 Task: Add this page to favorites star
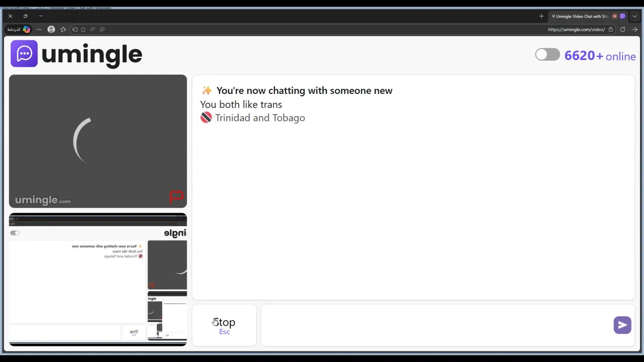coord(84,29)
